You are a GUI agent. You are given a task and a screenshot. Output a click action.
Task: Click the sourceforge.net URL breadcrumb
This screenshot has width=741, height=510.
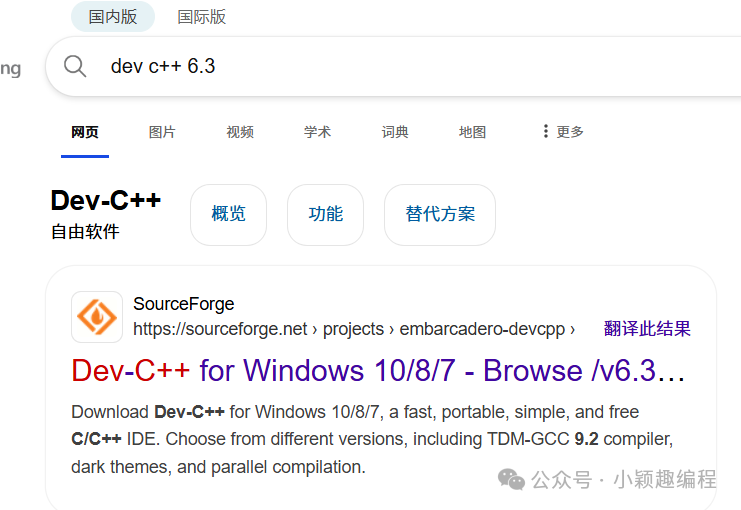354,329
